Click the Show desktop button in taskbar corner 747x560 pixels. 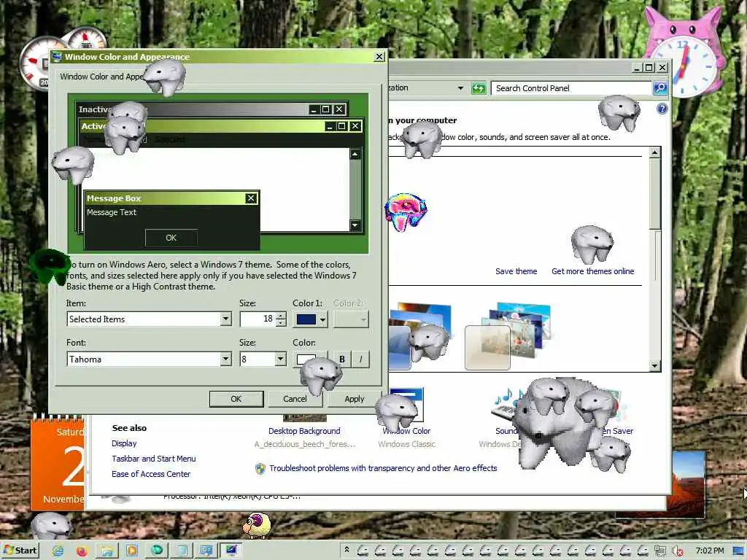pos(738,551)
